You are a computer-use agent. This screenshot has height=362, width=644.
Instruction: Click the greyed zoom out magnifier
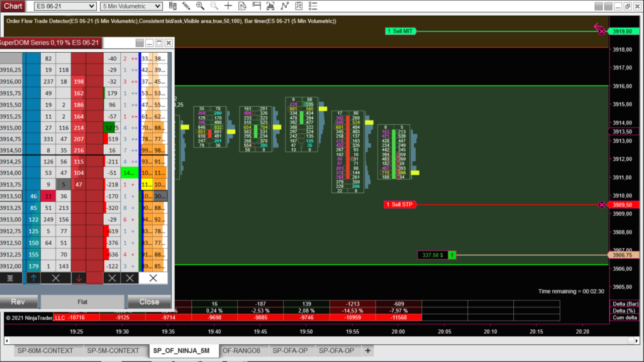[x=214, y=6]
